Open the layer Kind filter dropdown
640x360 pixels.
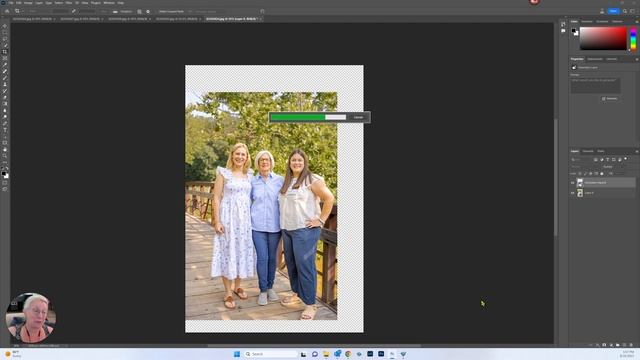click(582, 160)
